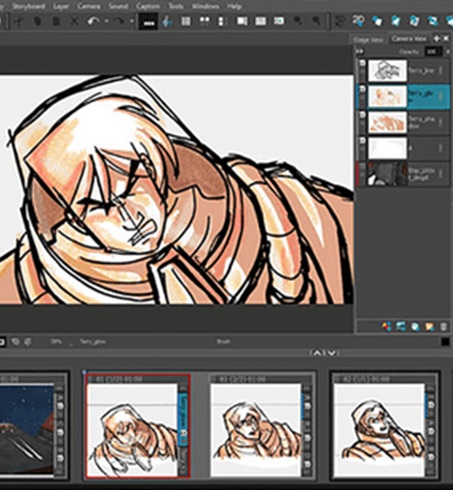Viewport: 453px width, 490px height.
Task: Select the drawing workspace layout icon
Action: point(242,22)
